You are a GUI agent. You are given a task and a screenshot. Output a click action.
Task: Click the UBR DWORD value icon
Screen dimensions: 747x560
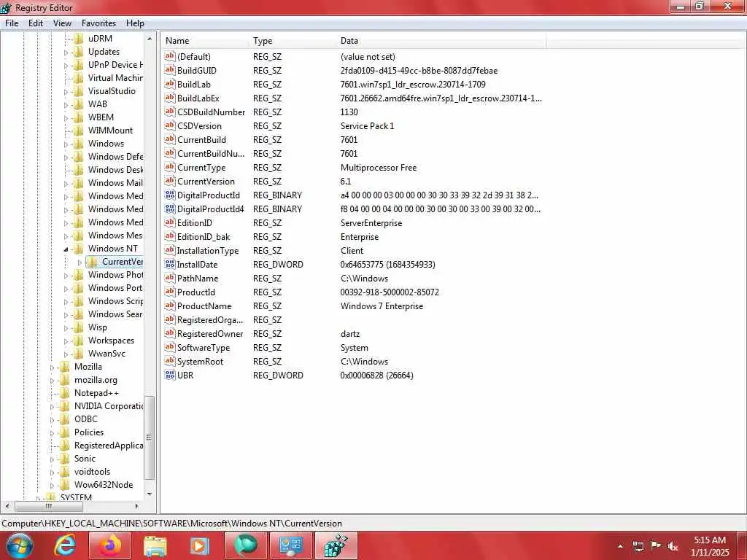[x=169, y=376]
